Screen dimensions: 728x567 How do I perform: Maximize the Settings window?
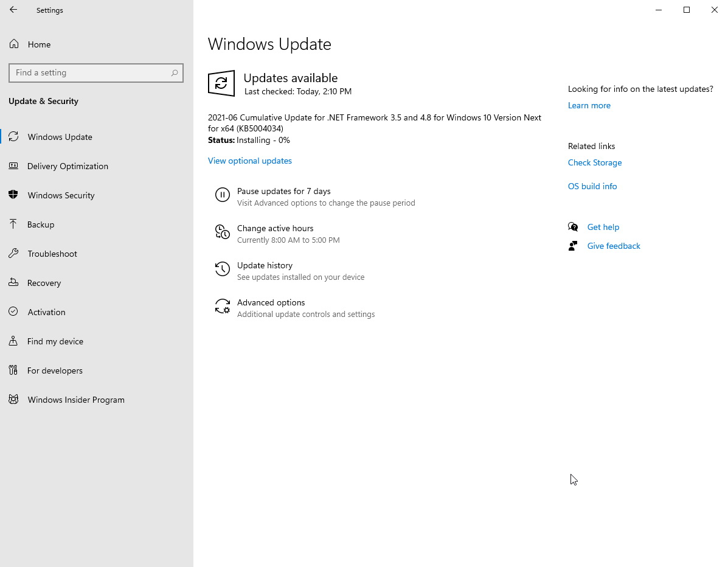[x=686, y=10]
